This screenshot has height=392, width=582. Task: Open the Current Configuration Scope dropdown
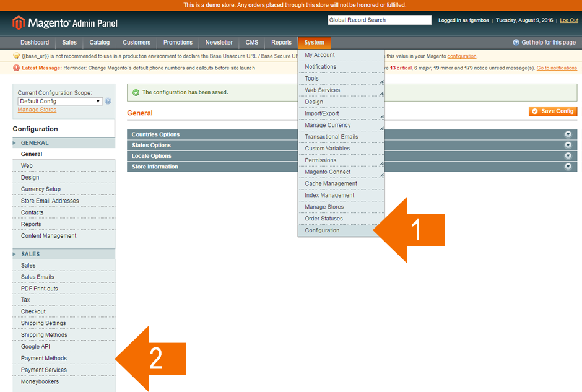[60, 102]
